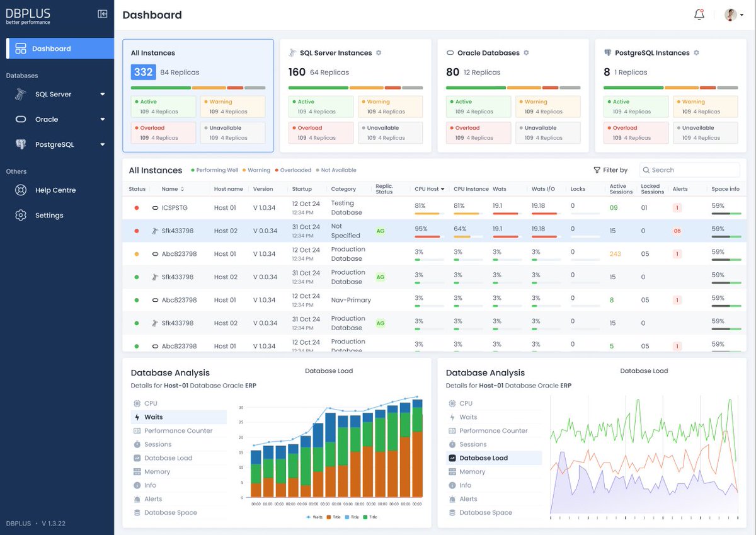Expand PostgreSQL sidebar menu arrow
The height and width of the screenshot is (535, 756).
tap(103, 145)
